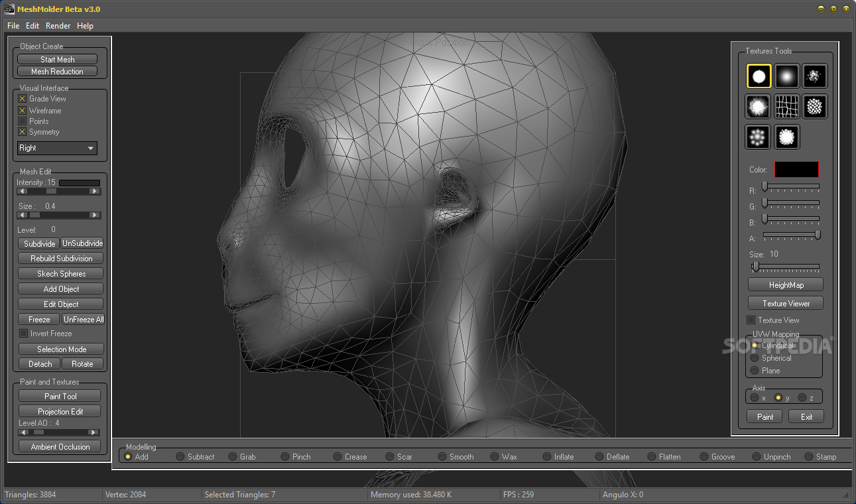The height and width of the screenshot is (504, 856).
Task: Pick the rough-edged white circle brush
Action: pos(786,137)
